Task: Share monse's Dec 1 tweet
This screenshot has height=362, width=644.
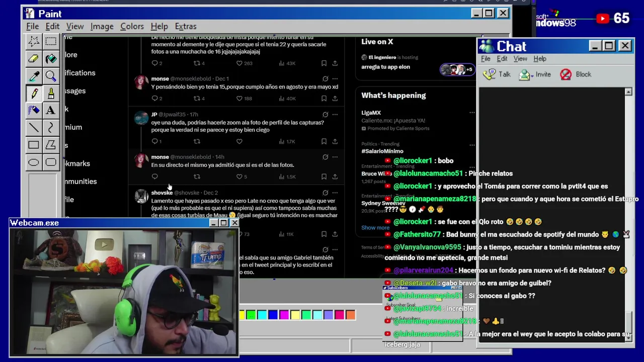Action: pos(335,99)
